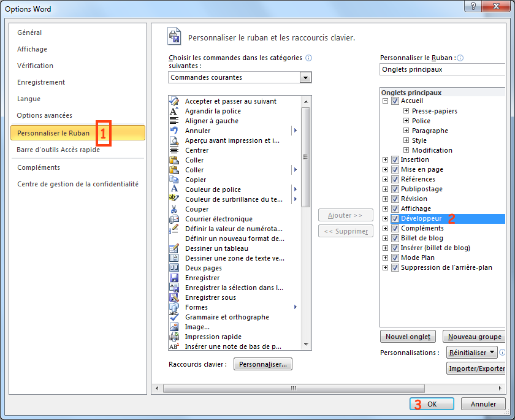Click info icon beside Personnaliser le Ruban label
Viewport: 515px width, 420px height.
[460, 58]
